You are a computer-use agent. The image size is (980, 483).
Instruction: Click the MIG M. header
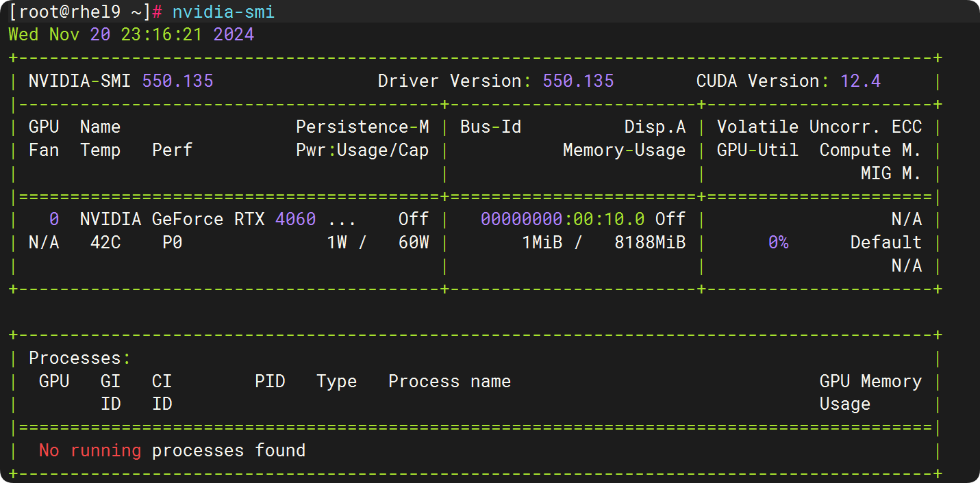891,173
